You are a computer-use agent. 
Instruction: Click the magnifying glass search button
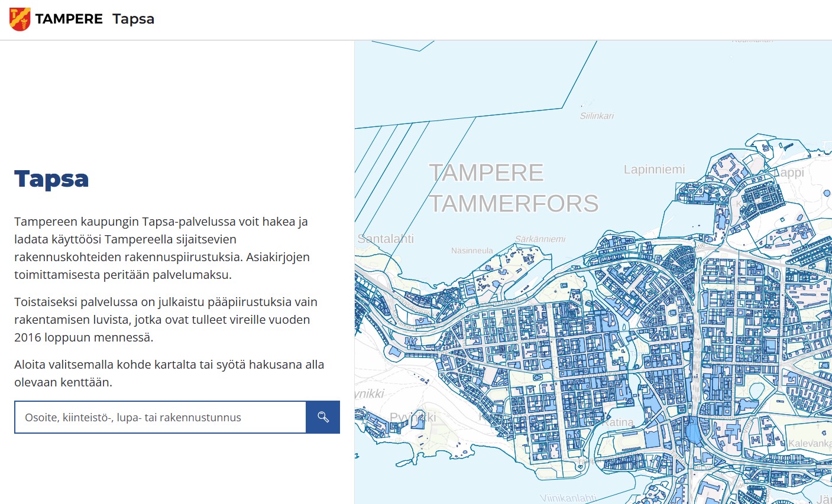pyautogui.click(x=323, y=417)
